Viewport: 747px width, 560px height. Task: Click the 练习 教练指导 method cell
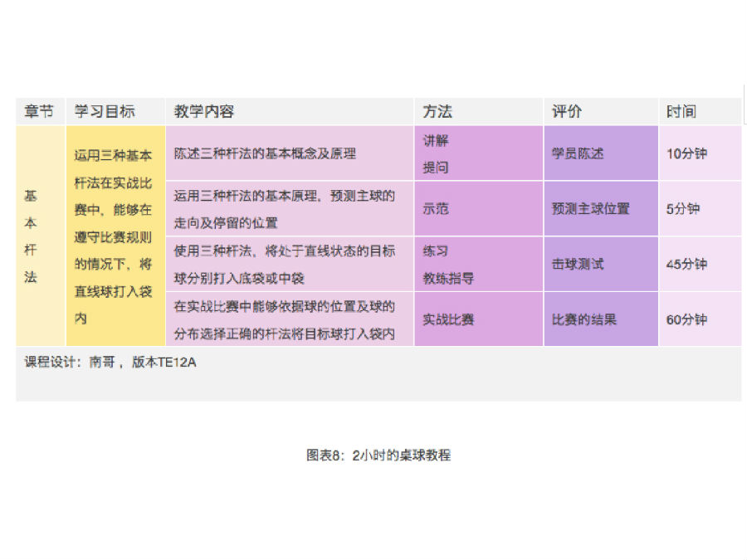tap(479, 264)
